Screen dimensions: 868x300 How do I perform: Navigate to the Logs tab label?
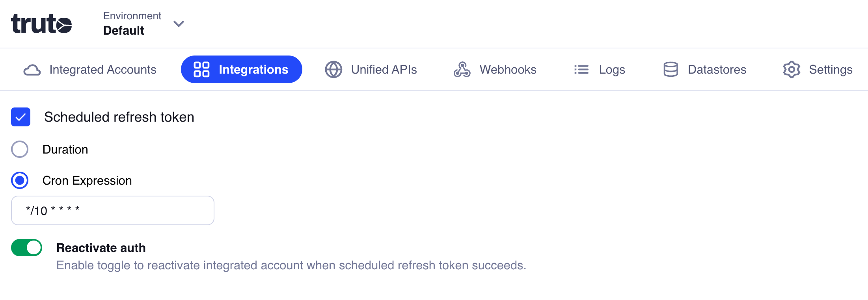[x=612, y=70]
